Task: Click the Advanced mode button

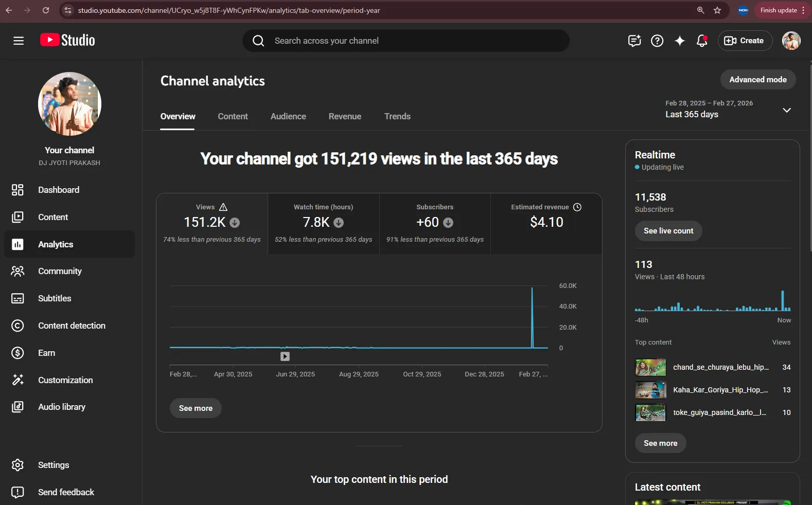Action: point(758,80)
